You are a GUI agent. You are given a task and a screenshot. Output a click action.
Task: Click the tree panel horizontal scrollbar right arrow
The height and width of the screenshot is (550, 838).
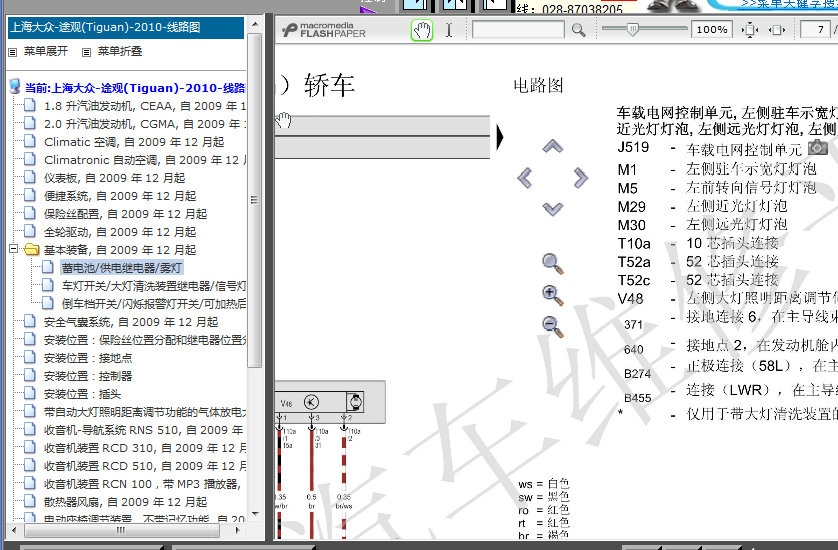tap(238, 530)
